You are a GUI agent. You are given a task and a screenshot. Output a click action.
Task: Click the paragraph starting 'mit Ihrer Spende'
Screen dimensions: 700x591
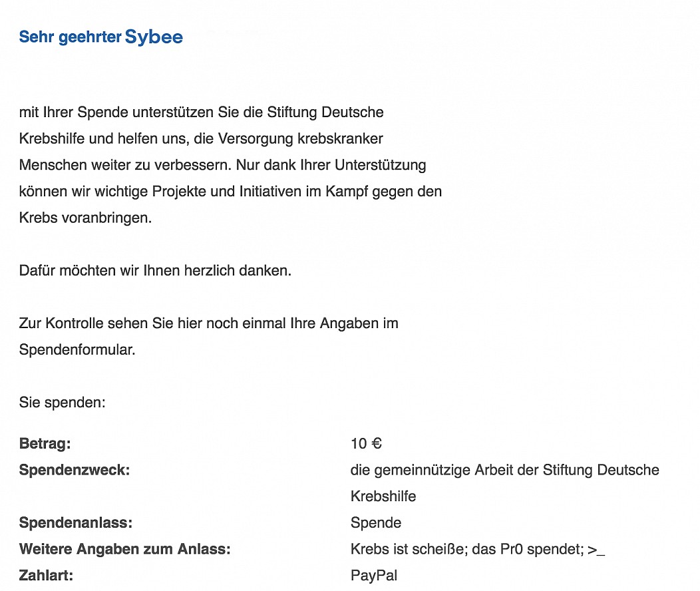(x=230, y=164)
